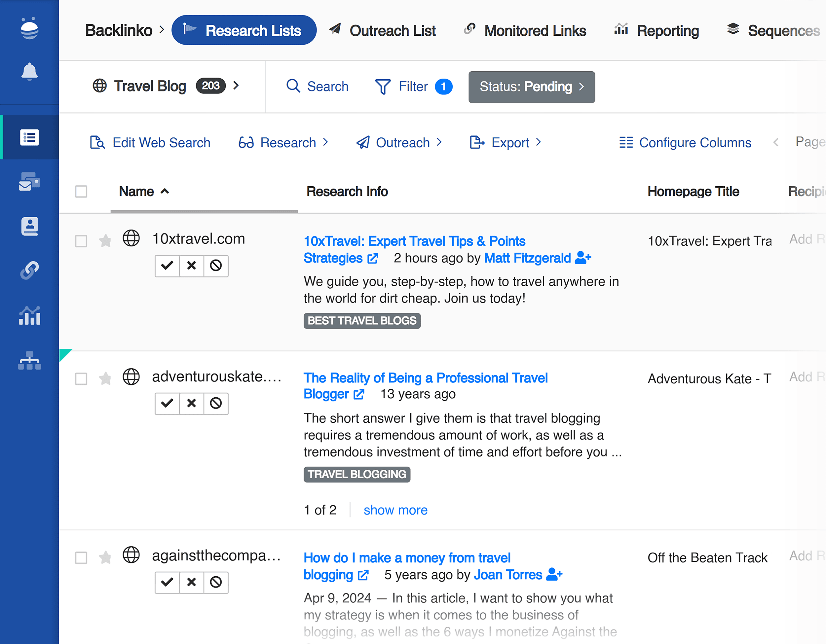Click Homepage Title column header
Screen dimensions: 826x644
pos(693,192)
